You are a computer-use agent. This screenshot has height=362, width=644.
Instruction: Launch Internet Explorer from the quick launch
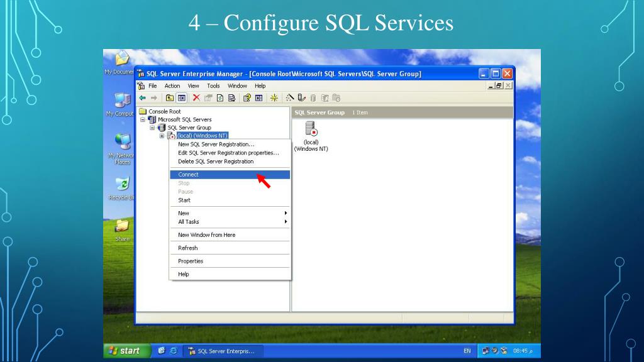coord(174,351)
